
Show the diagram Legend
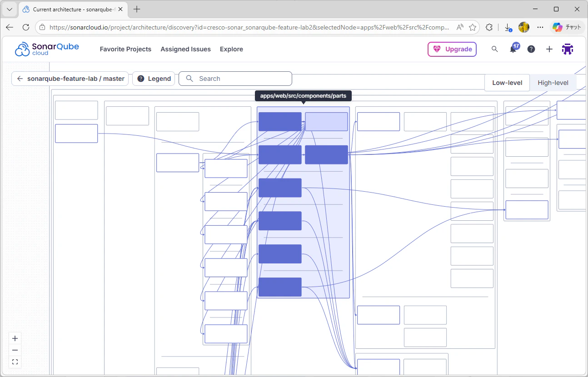154,79
